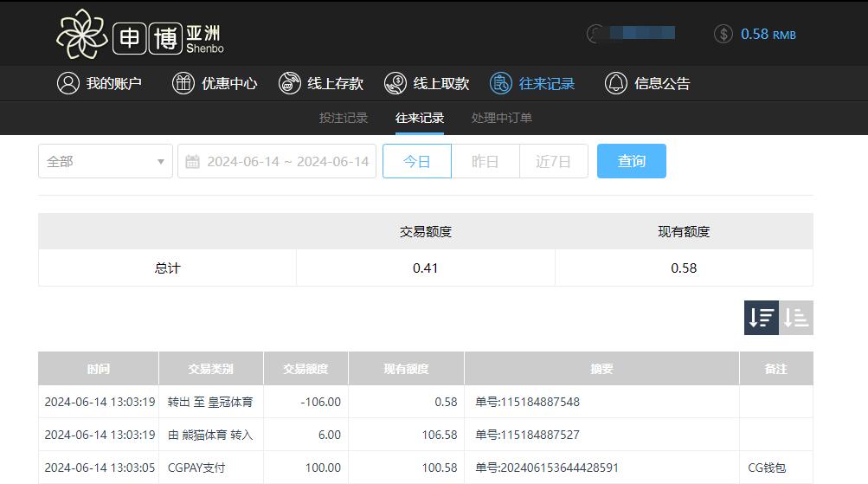This screenshot has height=484, width=868.
Task: Select the 近7日 range button
Action: (x=554, y=162)
